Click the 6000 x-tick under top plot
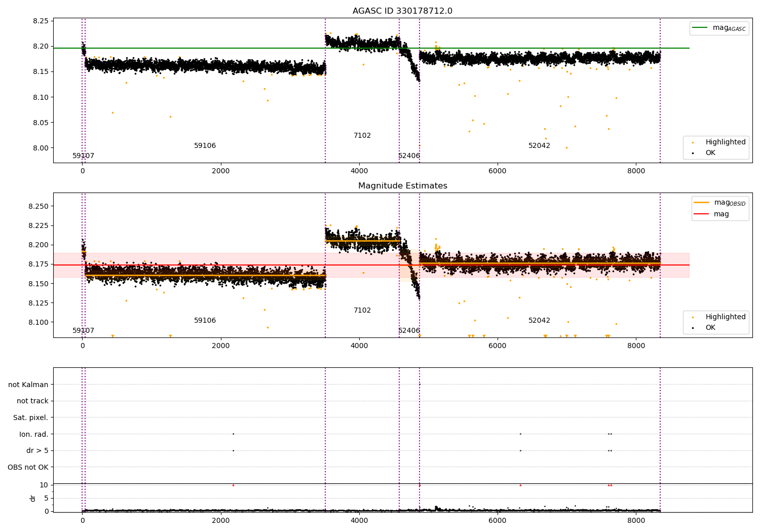Image resolution: width=760 pixels, height=532 pixels. click(x=498, y=171)
